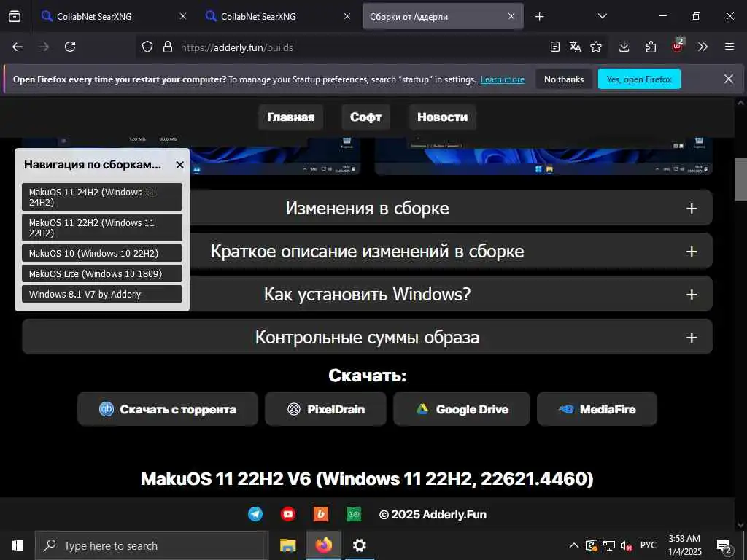
Task: Follow the Learn more link
Action: [502, 79]
